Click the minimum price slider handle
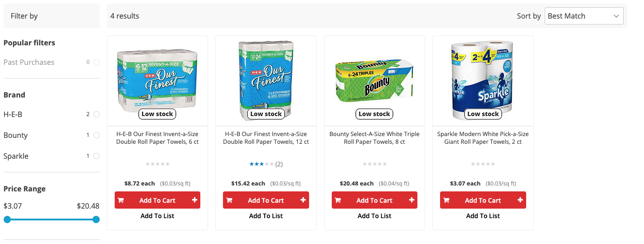Viewport: 644px width, 244px height. pos(7,220)
